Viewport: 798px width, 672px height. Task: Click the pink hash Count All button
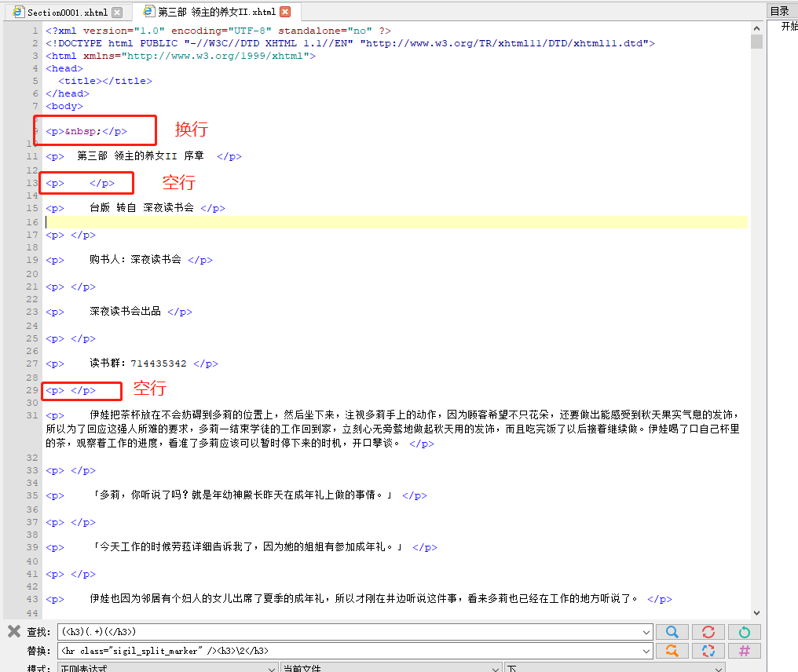(744, 651)
